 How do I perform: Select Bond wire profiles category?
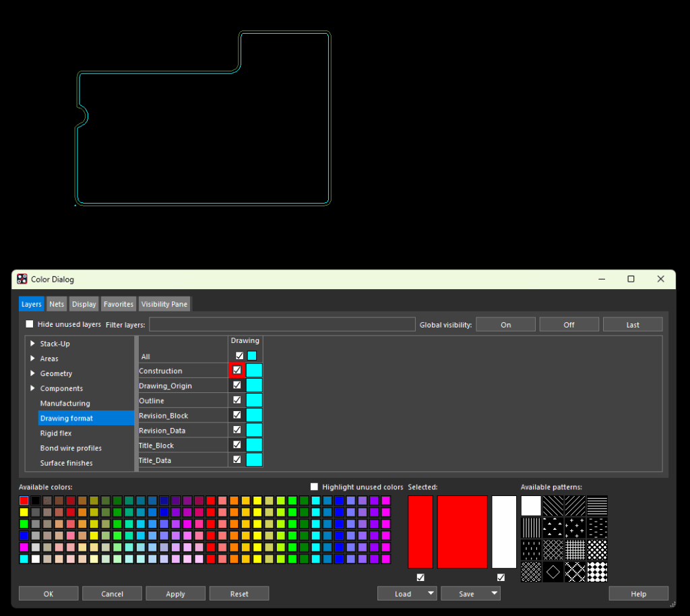click(x=71, y=448)
